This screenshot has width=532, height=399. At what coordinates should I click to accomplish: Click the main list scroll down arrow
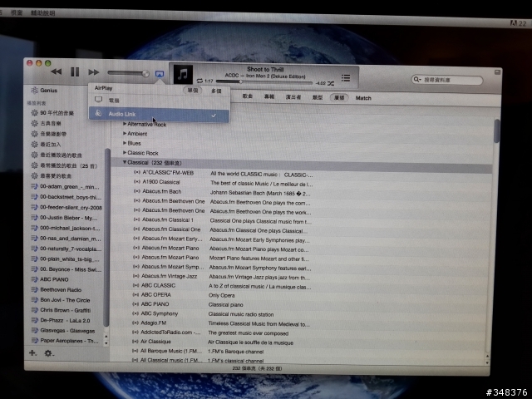click(488, 362)
